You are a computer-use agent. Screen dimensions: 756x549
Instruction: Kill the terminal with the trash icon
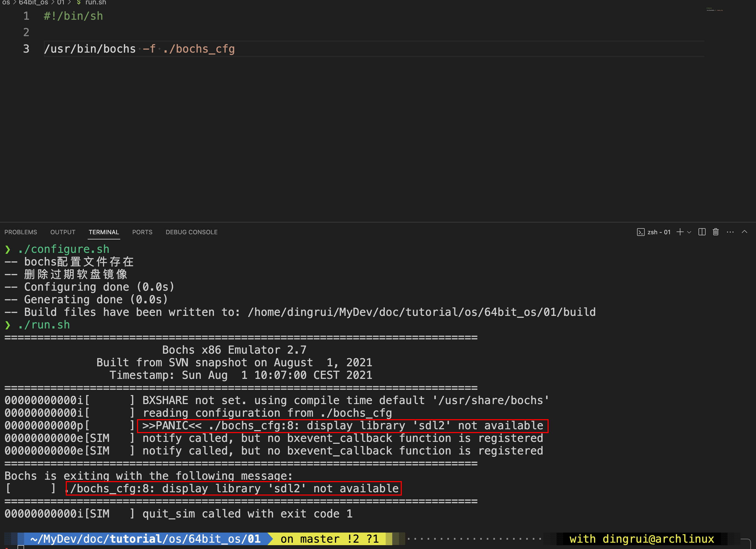point(715,232)
